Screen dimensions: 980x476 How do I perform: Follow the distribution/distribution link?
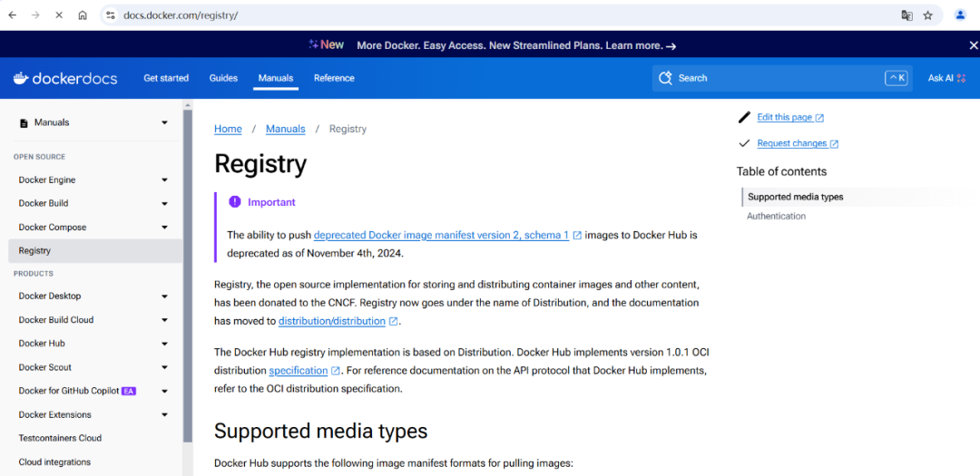[332, 321]
